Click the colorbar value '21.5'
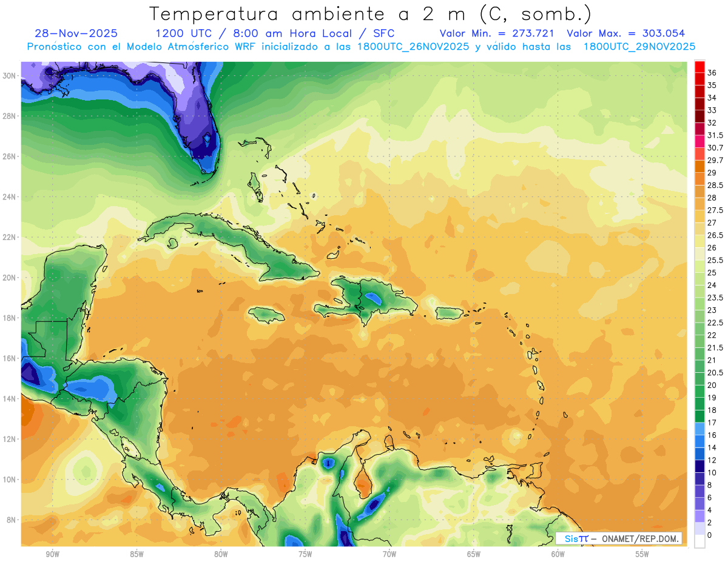The height and width of the screenshot is (562, 728). point(715,347)
